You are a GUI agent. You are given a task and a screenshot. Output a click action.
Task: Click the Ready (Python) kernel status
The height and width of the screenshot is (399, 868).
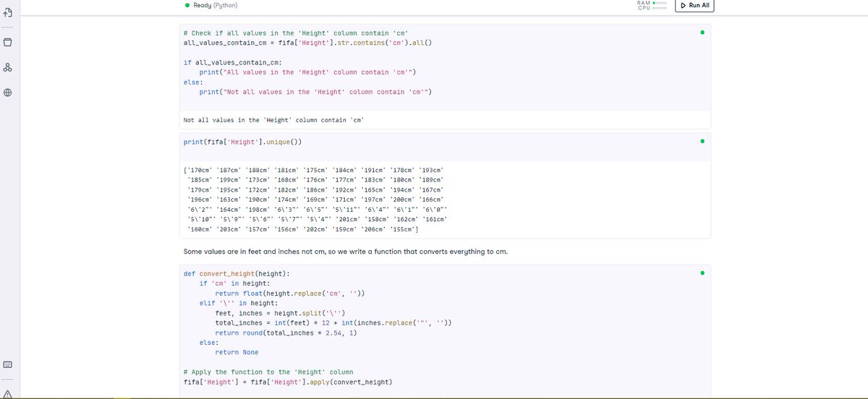point(210,6)
